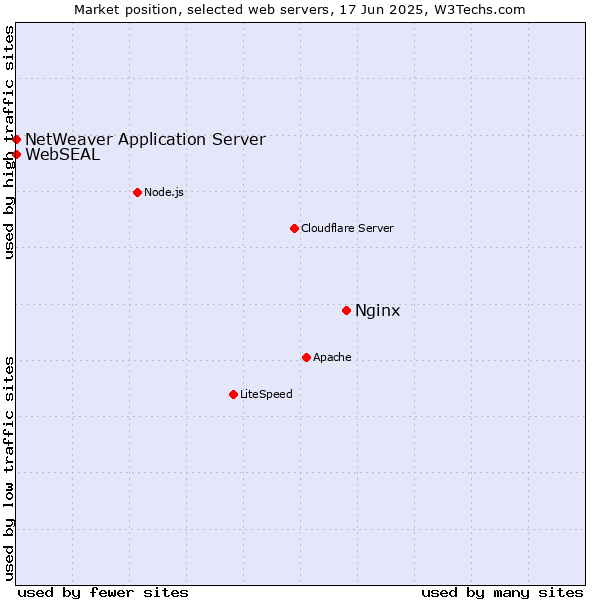Click the red Node.js data point
The image size is (600, 600).
[138, 192]
